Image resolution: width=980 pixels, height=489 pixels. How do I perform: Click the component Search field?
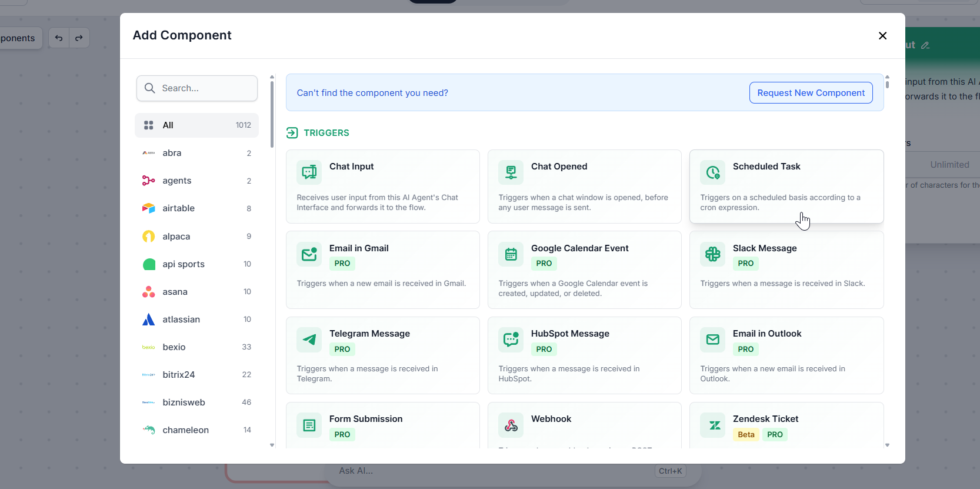coord(197,88)
